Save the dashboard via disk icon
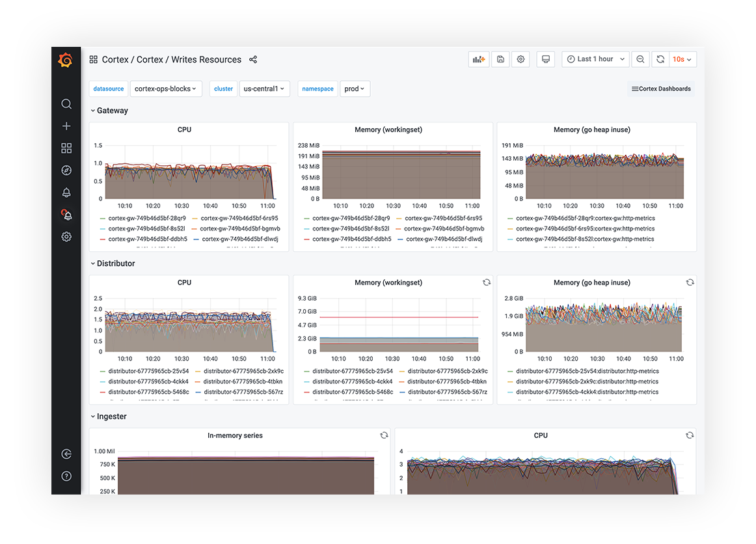This screenshot has height=544, width=756. click(500, 59)
